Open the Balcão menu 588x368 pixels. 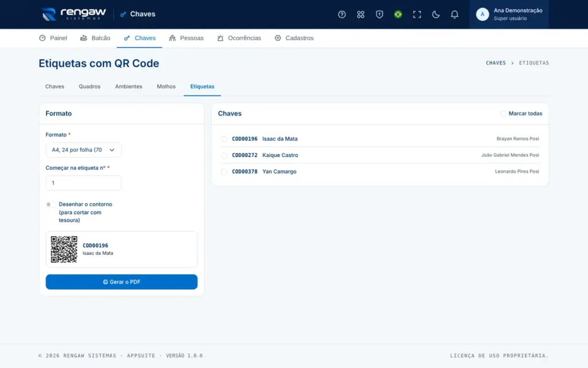click(x=95, y=38)
